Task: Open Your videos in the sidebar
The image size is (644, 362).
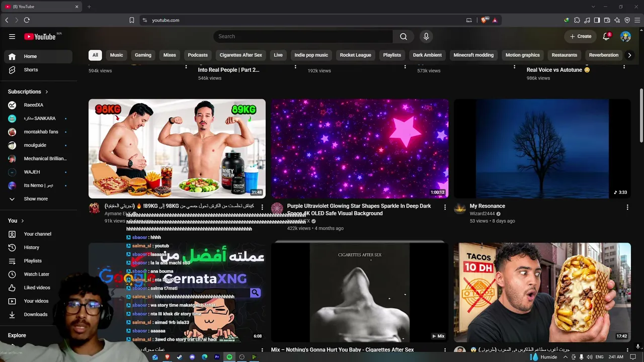Action: click(x=38, y=301)
